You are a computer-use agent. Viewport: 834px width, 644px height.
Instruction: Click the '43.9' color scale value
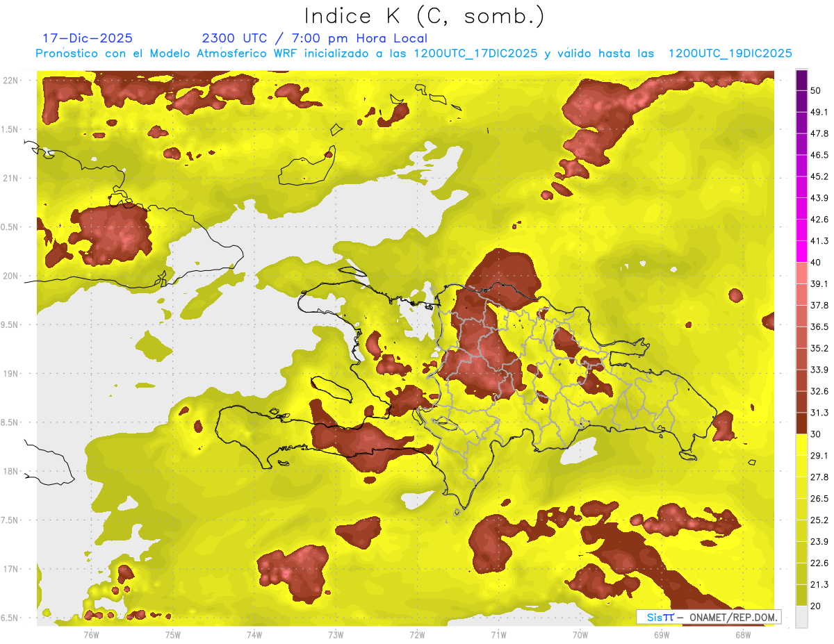click(x=819, y=198)
